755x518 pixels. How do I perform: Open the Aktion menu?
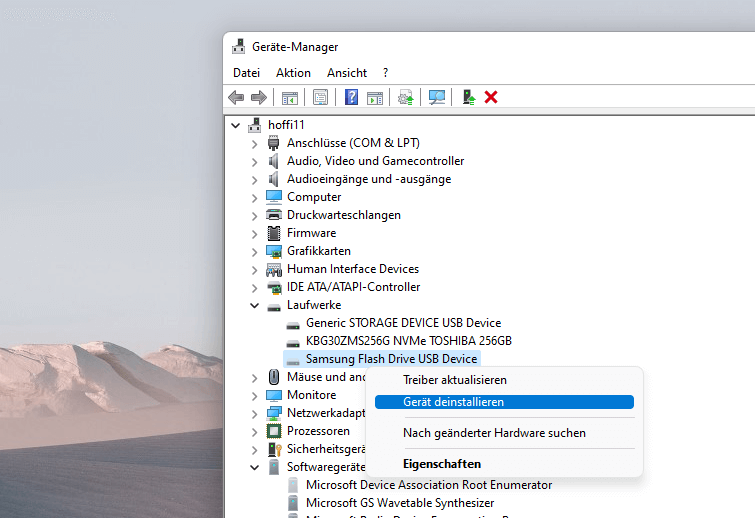click(293, 73)
